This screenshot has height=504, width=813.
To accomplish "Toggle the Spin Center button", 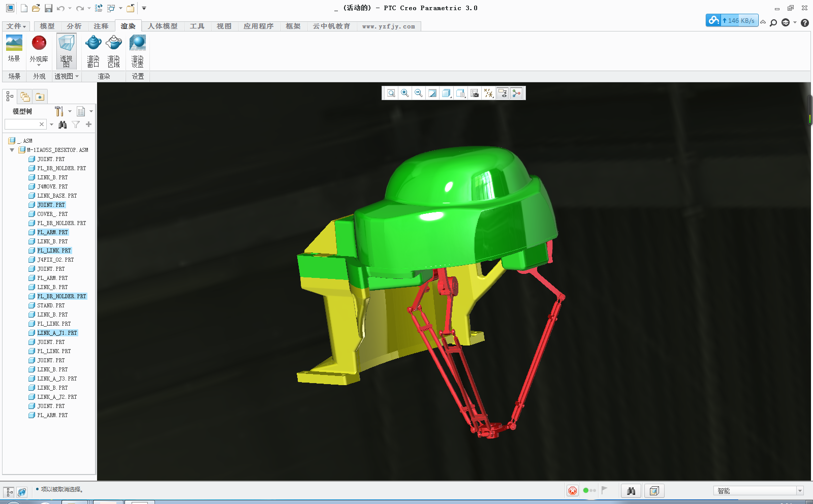I will pyautogui.click(x=517, y=93).
